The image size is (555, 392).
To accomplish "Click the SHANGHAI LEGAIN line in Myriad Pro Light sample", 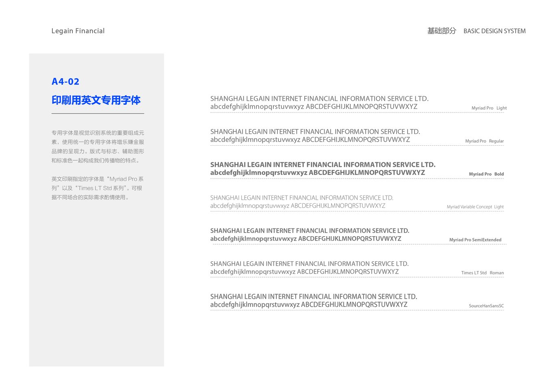I will click(x=319, y=99).
